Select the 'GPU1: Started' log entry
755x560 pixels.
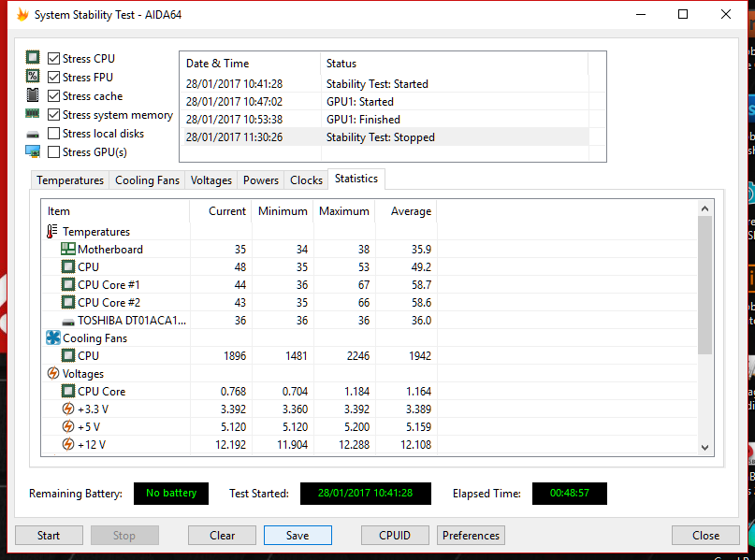385,102
